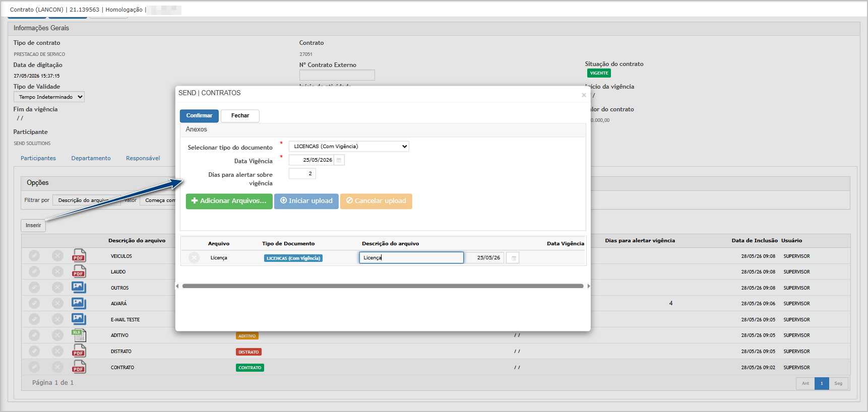
Task: Open the Tipo de Validade dropdown
Action: point(49,97)
